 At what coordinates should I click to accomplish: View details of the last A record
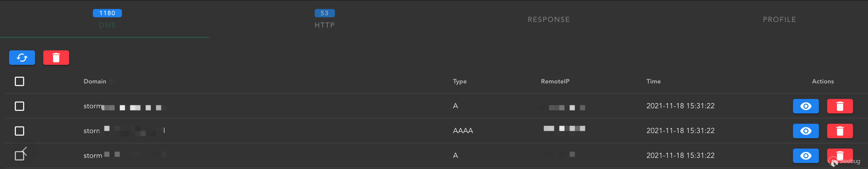(805, 156)
